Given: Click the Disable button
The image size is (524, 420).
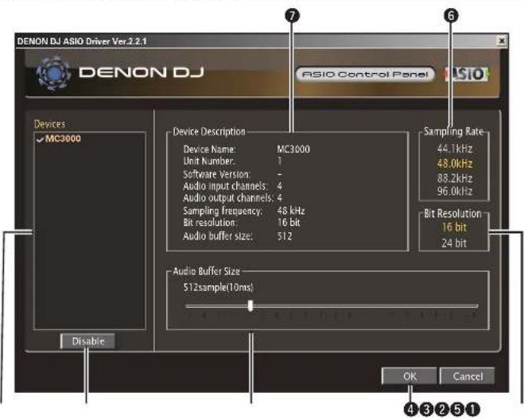Looking at the screenshot, I should (87, 341).
